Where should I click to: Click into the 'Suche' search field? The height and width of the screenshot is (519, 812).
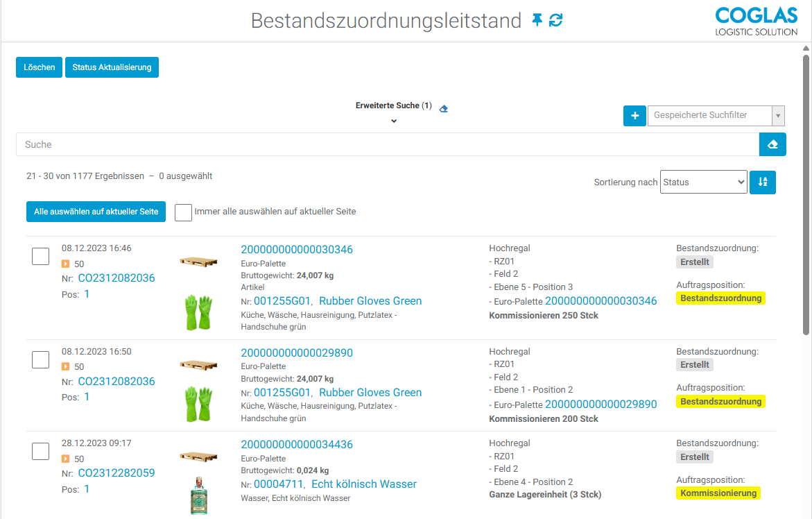387,144
